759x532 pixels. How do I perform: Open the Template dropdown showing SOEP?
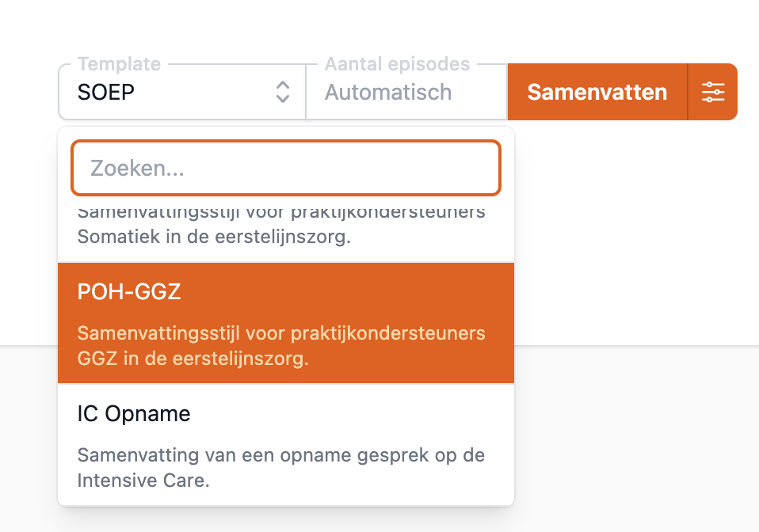181,92
